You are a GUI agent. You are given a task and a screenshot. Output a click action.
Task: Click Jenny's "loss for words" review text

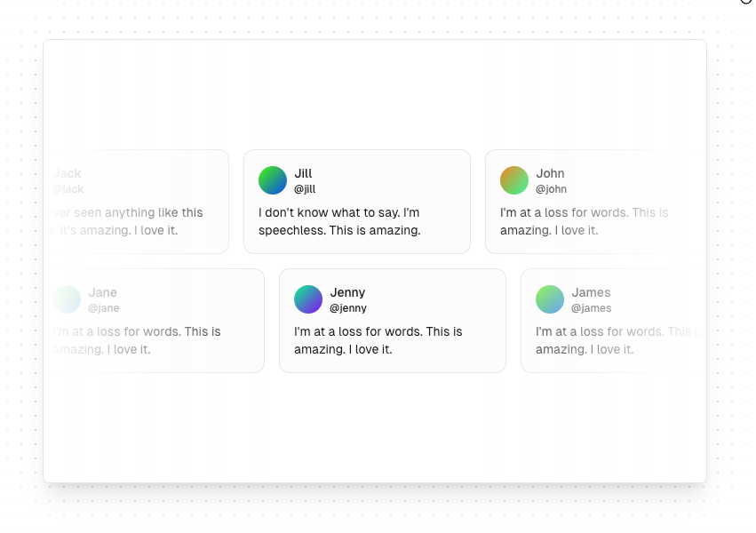point(378,340)
